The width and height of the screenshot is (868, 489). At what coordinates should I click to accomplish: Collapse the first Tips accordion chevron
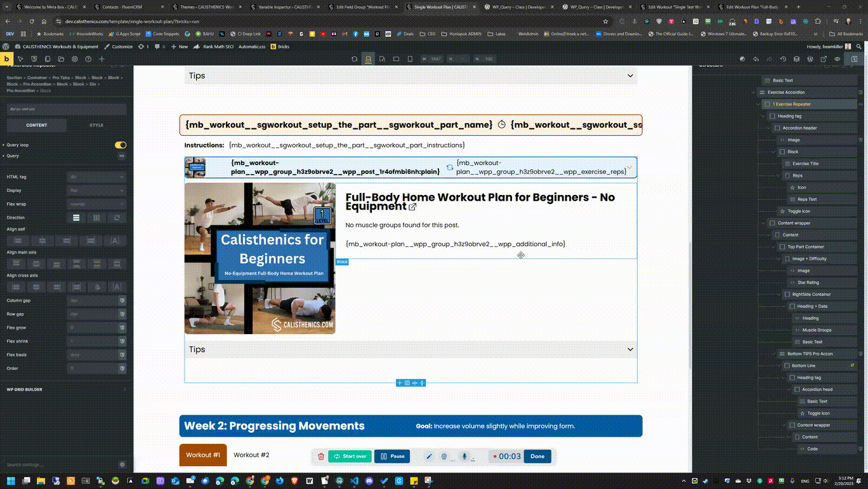[630, 76]
